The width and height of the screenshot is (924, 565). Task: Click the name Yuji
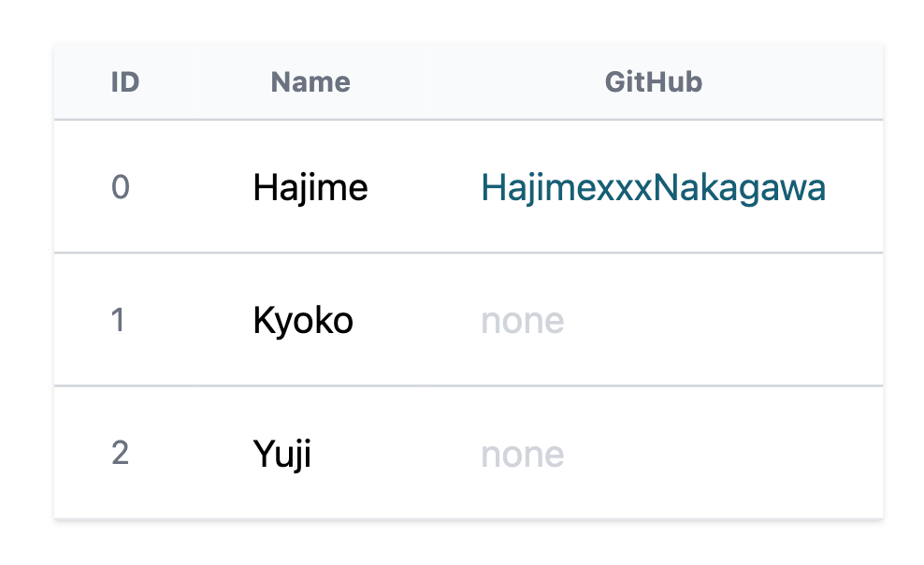pos(282,455)
